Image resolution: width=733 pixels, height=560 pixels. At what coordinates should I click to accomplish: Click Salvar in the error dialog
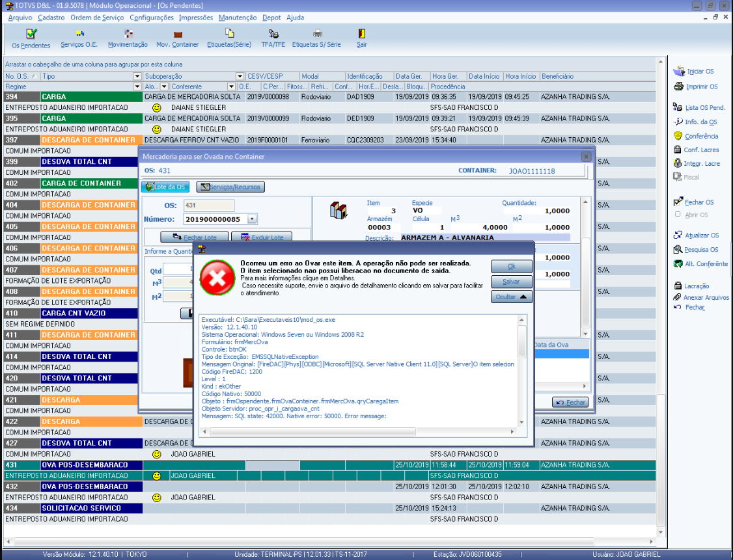[x=512, y=282]
